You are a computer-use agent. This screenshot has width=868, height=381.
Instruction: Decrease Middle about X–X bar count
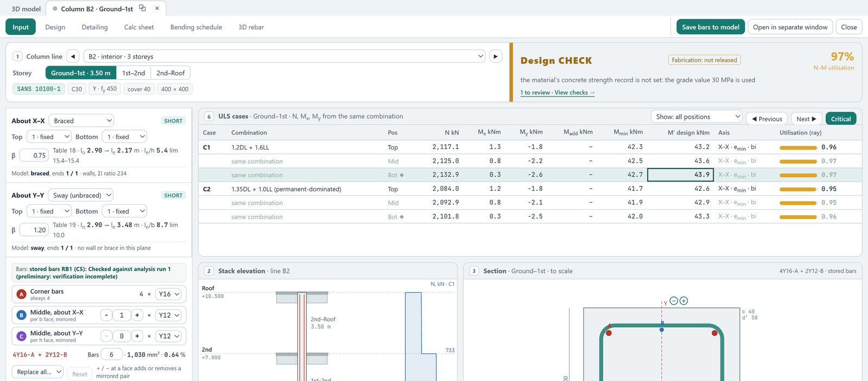tap(106, 315)
